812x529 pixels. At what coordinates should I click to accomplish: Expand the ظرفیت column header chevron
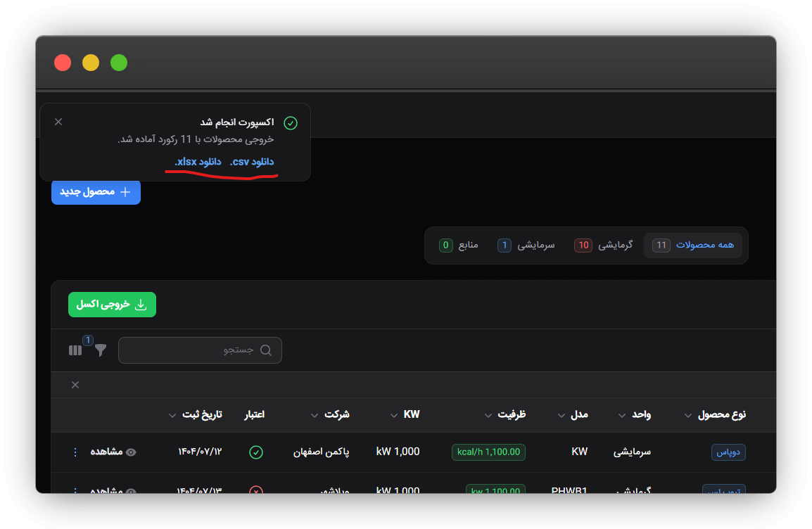pos(488,415)
